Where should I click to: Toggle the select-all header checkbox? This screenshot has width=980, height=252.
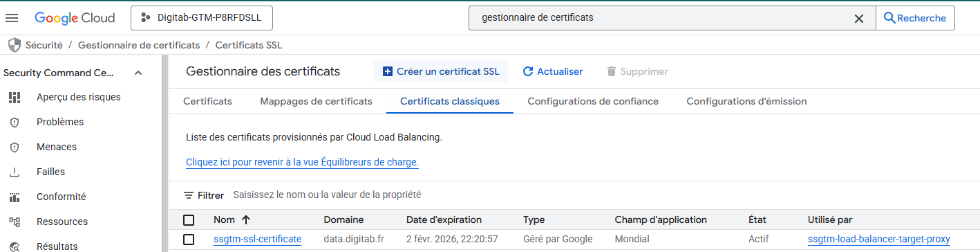(189, 220)
